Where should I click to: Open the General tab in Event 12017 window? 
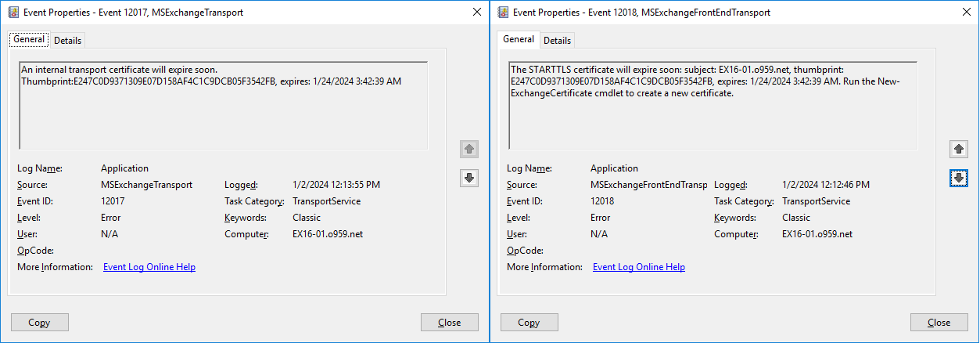pyautogui.click(x=29, y=39)
